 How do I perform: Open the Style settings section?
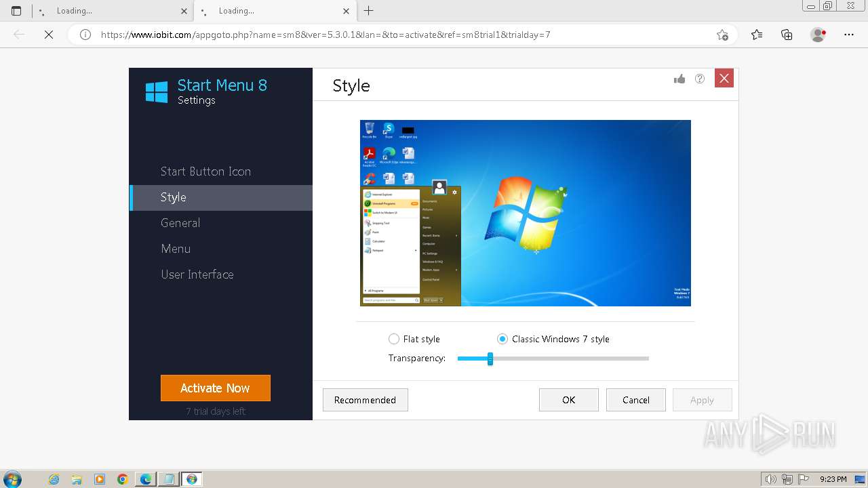coord(221,197)
